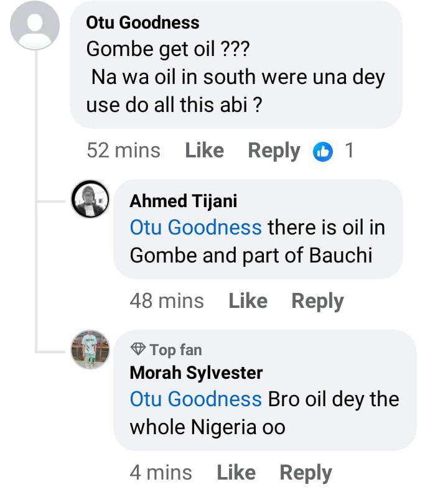The width and height of the screenshot is (448, 497).
Task: Click the blue thumbs-up reaction icon
Action: (323, 151)
